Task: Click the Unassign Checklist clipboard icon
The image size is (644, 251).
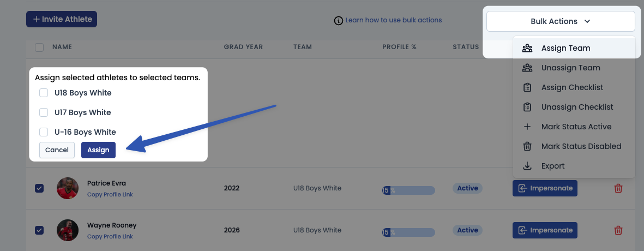Action: [x=527, y=107]
